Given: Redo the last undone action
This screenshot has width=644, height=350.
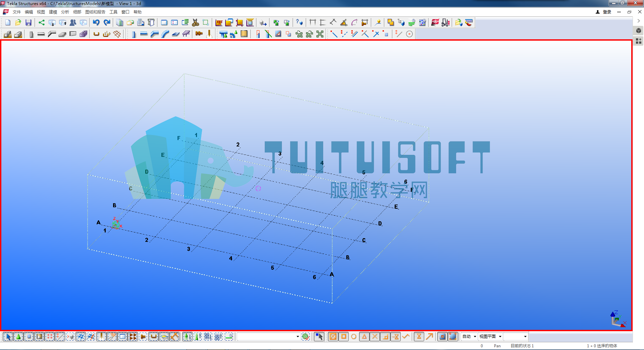Looking at the screenshot, I should click(107, 23).
